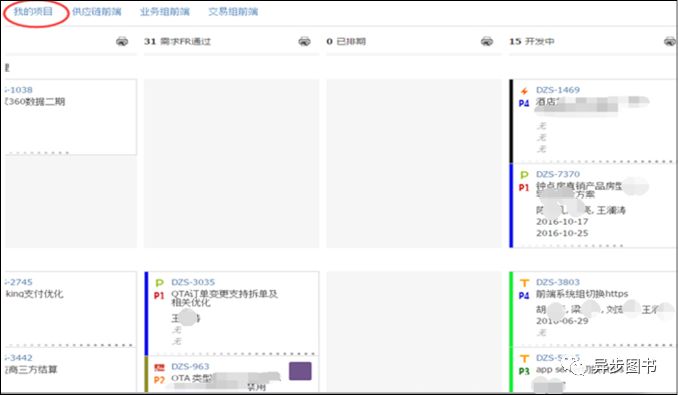
Task: Click the 前端系统组切换https summary
Action: tap(582, 294)
